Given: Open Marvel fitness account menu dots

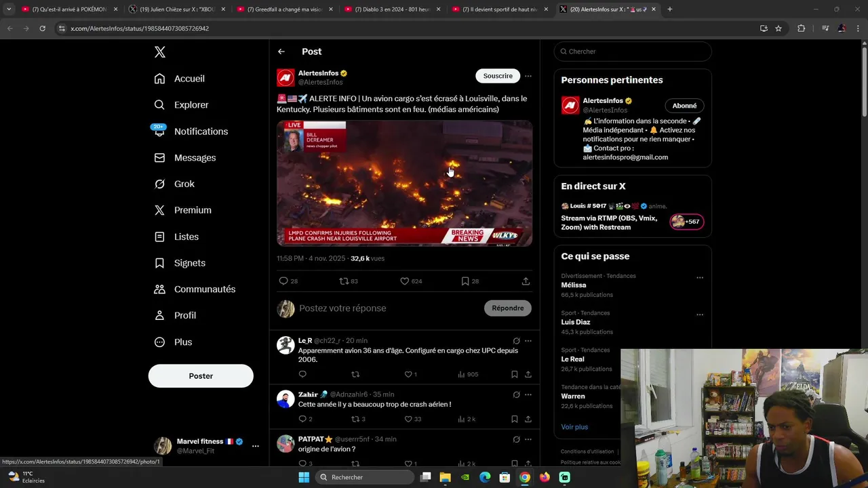Looking at the screenshot, I should 256,446.
